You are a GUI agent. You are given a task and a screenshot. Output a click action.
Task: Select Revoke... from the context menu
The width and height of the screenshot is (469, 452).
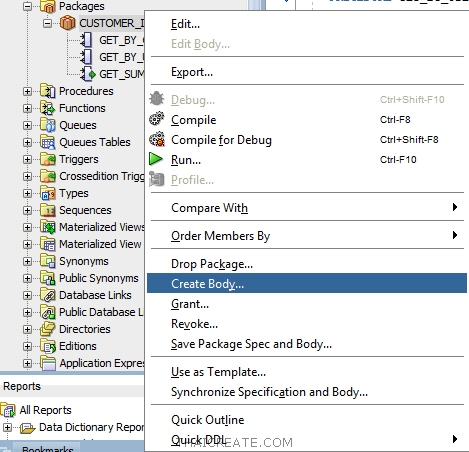[x=307, y=324]
